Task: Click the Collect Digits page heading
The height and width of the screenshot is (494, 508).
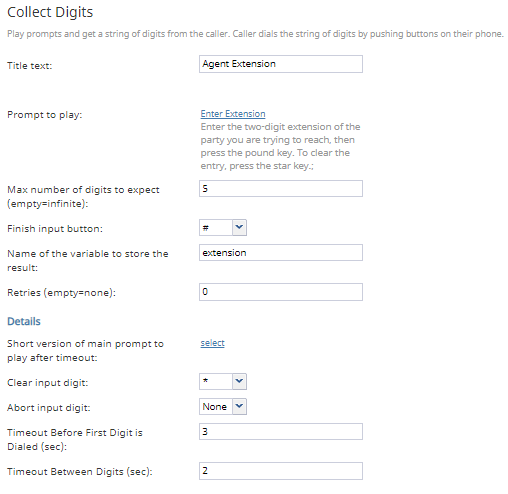Action: click(50, 12)
